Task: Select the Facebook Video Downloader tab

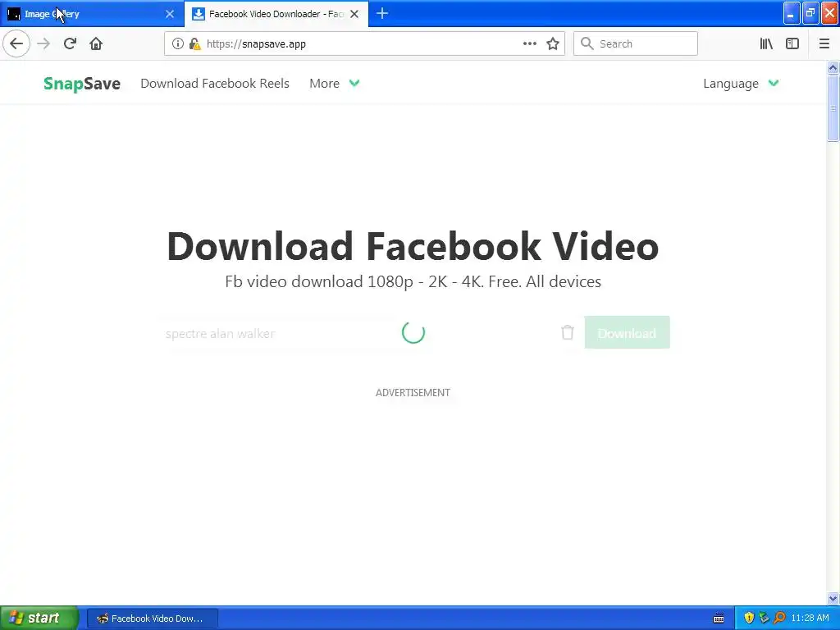Action: [x=276, y=14]
